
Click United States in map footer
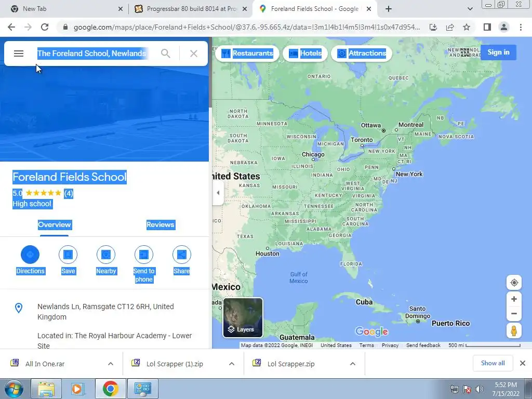(x=336, y=345)
